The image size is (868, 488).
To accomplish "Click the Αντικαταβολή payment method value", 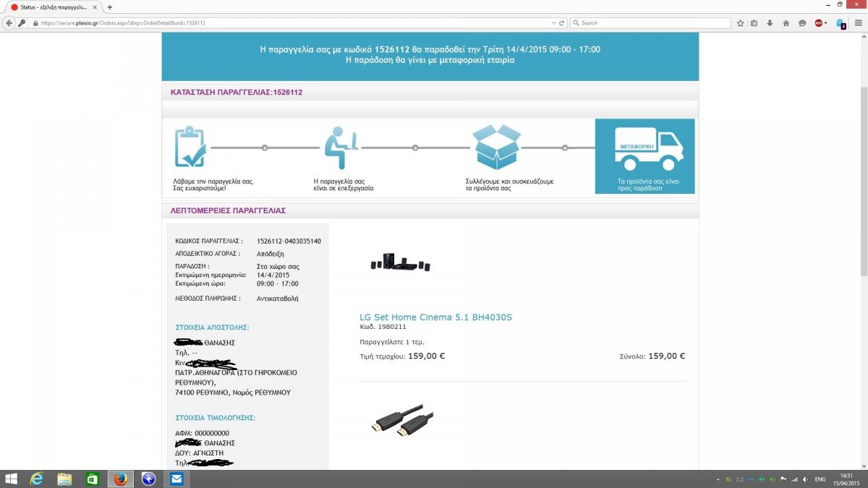I will coord(277,299).
